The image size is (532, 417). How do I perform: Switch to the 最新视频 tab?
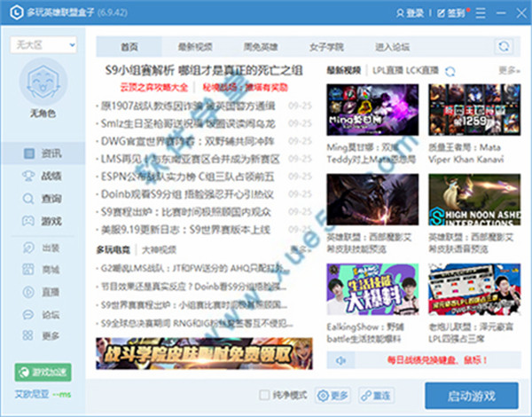pos(195,47)
